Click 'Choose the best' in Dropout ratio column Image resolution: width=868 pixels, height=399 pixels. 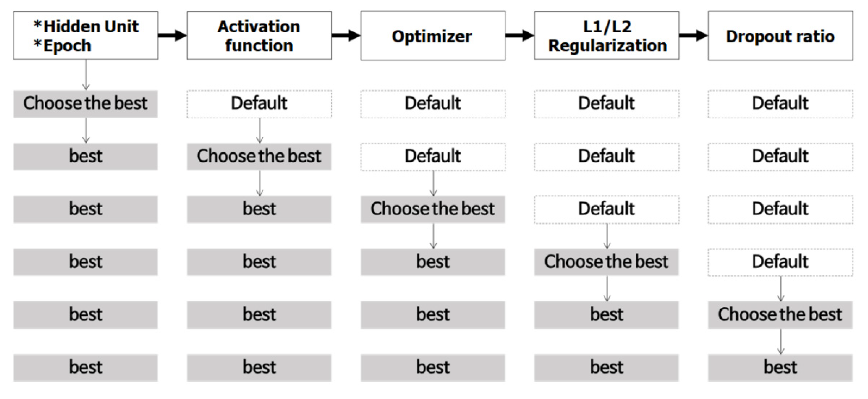coord(780,315)
